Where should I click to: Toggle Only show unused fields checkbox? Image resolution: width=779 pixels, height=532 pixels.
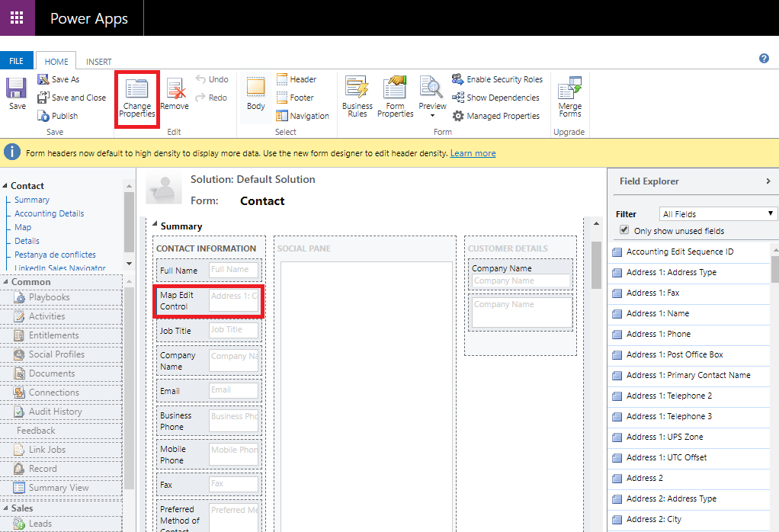pos(624,230)
